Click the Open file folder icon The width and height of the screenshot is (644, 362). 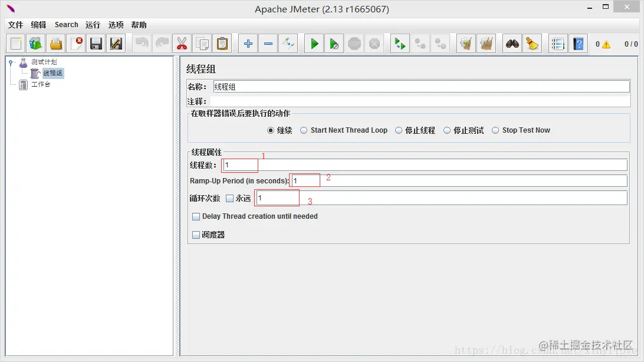[56, 44]
